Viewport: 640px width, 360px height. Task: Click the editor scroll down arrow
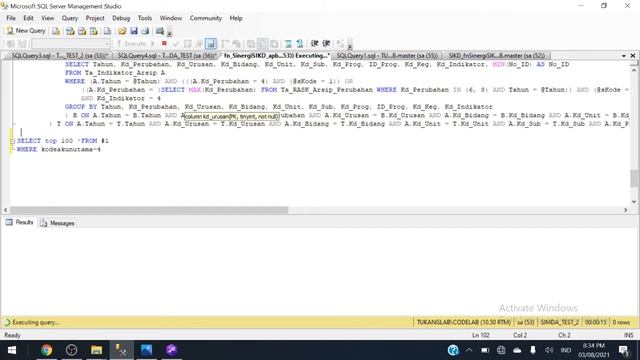[633, 201]
